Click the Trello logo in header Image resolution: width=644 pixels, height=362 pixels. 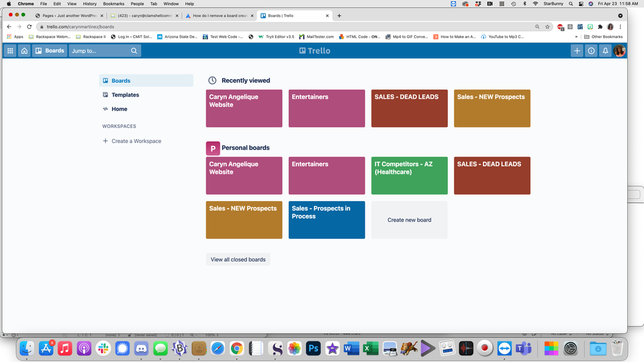pos(315,51)
